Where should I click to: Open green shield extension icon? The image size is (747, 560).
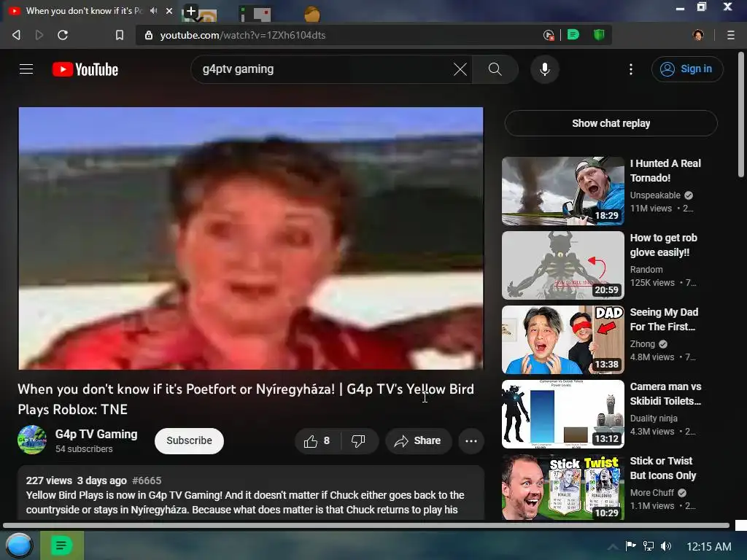[599, 34]
